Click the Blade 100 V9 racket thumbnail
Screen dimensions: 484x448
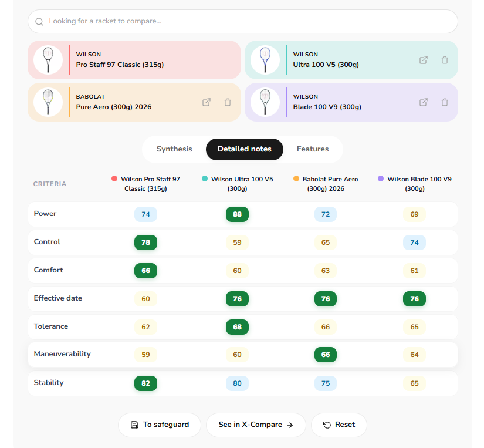pyautogui.click(x=265, y=102)
